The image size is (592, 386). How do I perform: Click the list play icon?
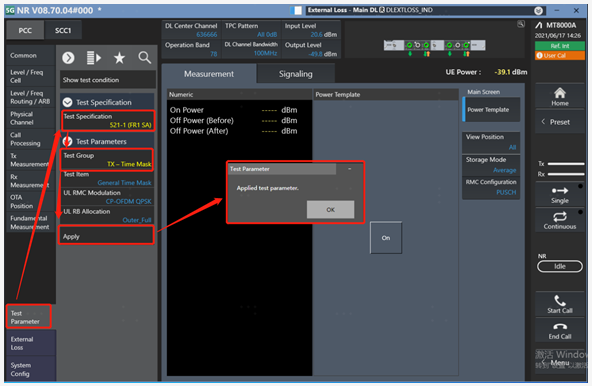tap(94, 58)
